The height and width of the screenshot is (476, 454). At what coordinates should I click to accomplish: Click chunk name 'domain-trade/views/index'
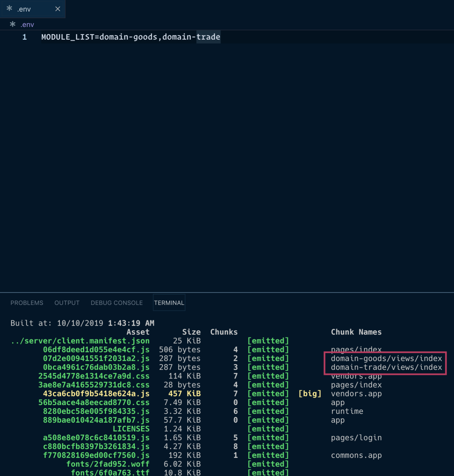[x=386, y=367]
